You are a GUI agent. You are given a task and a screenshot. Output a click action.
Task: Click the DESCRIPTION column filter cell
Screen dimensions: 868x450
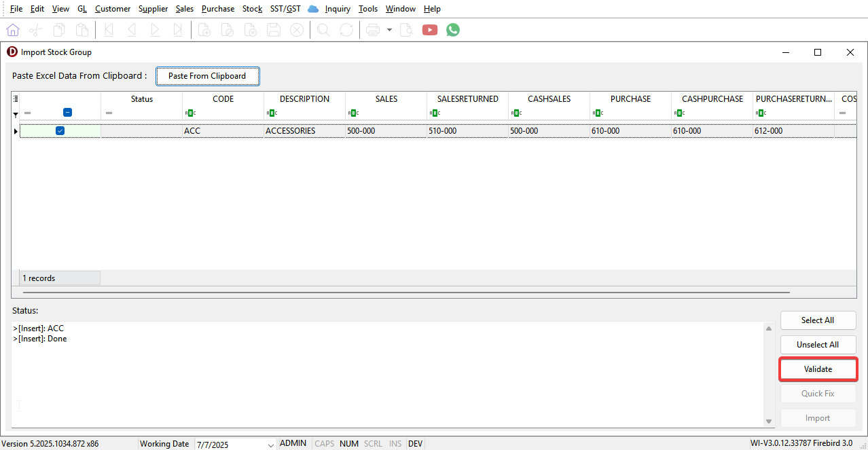click(304, 113)
